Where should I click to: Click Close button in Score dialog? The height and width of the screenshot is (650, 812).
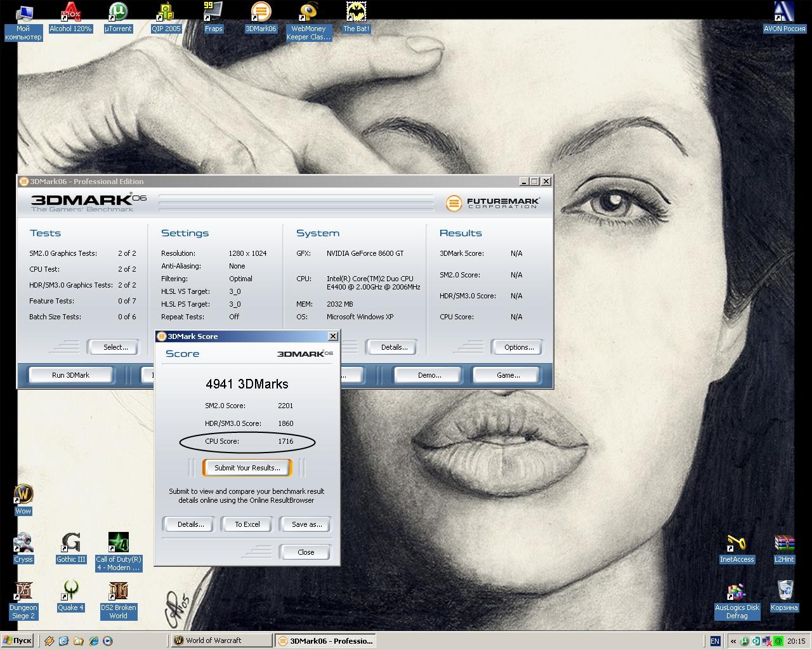(x=306, y=552)
